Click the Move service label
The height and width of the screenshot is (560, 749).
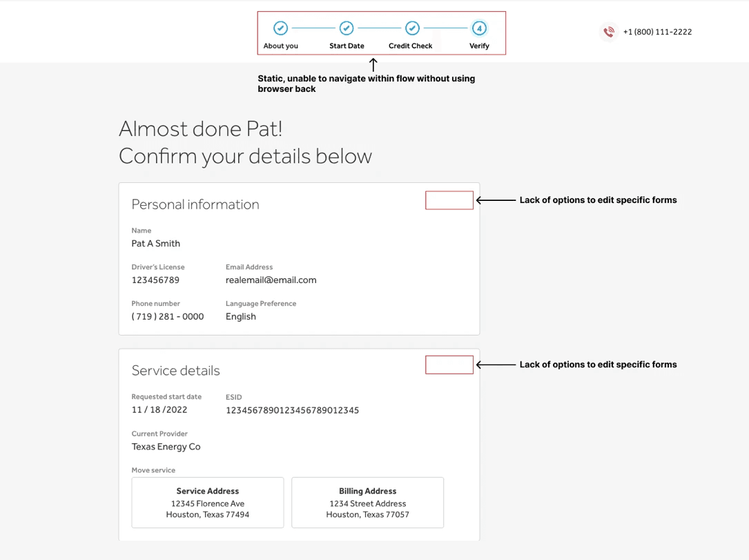153,470
